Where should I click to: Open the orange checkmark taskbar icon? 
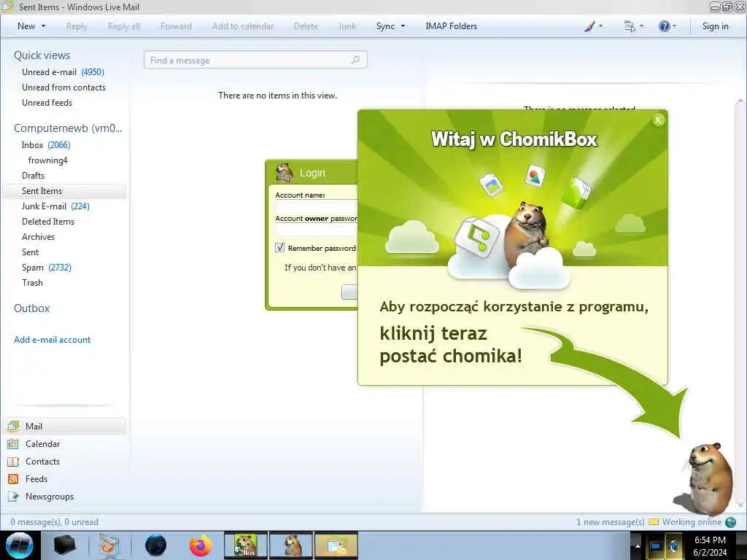click(109, 545)
